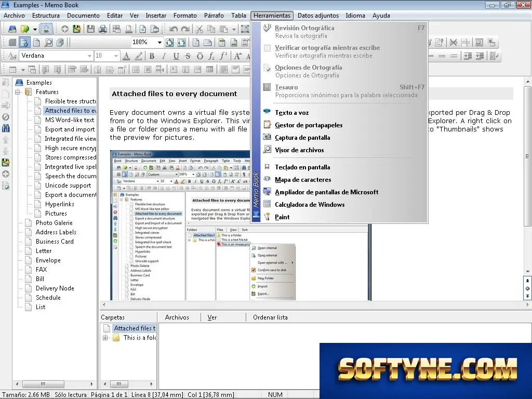Click the binoculars search icon in the sidebar
The image size is (532, 399).
[x=6, y=128]
